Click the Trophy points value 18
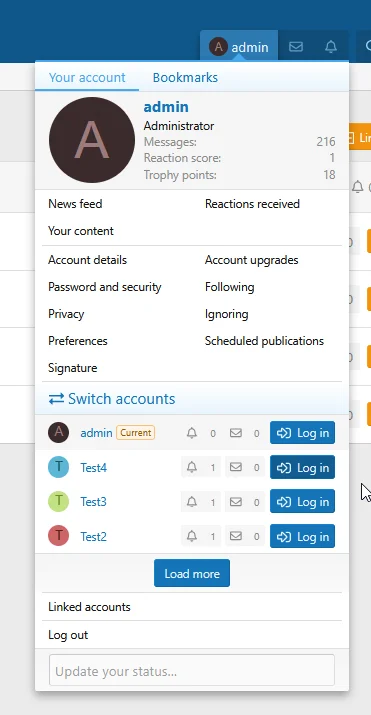This screenshot has width=371, height=715. [x=330, y=175]
